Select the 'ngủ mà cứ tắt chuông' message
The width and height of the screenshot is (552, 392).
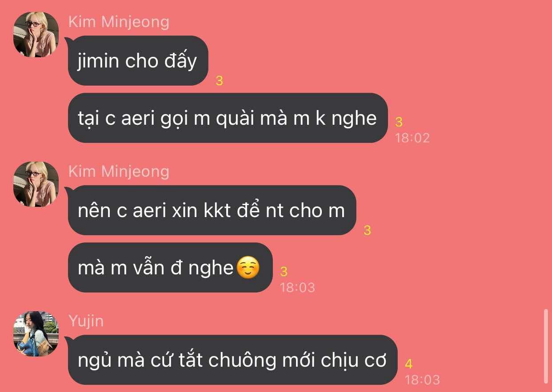[232, 360]
